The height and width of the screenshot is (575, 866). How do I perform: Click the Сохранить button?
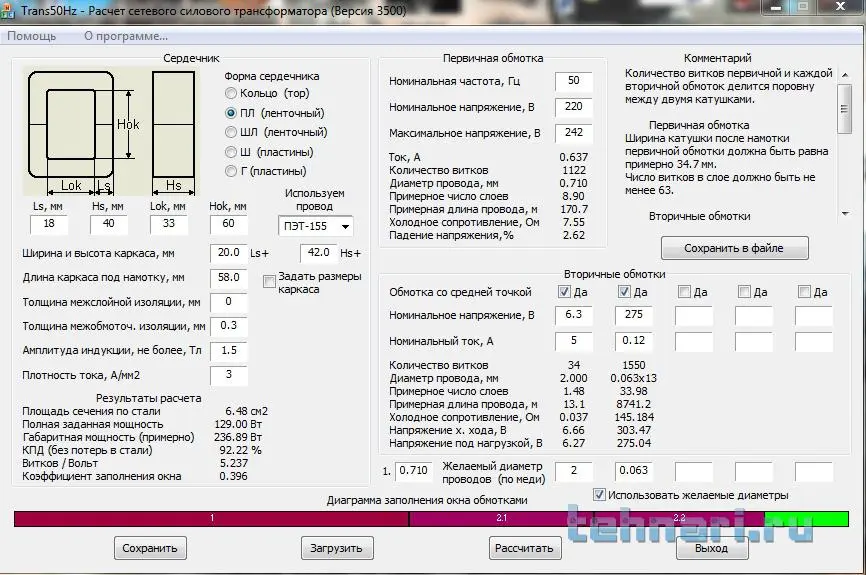[150, 548]
